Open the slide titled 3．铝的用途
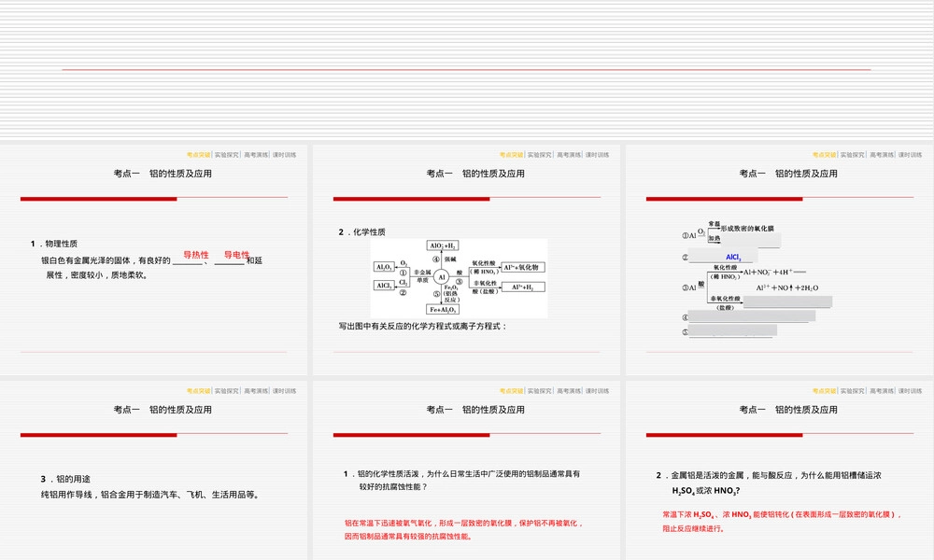934x560 pixels. (154, 470)
